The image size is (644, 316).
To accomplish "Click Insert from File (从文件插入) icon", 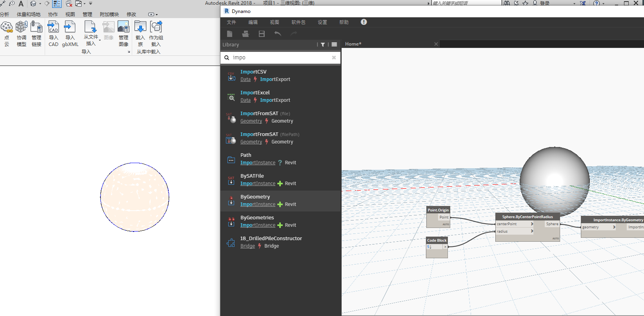I will (91, 28).
